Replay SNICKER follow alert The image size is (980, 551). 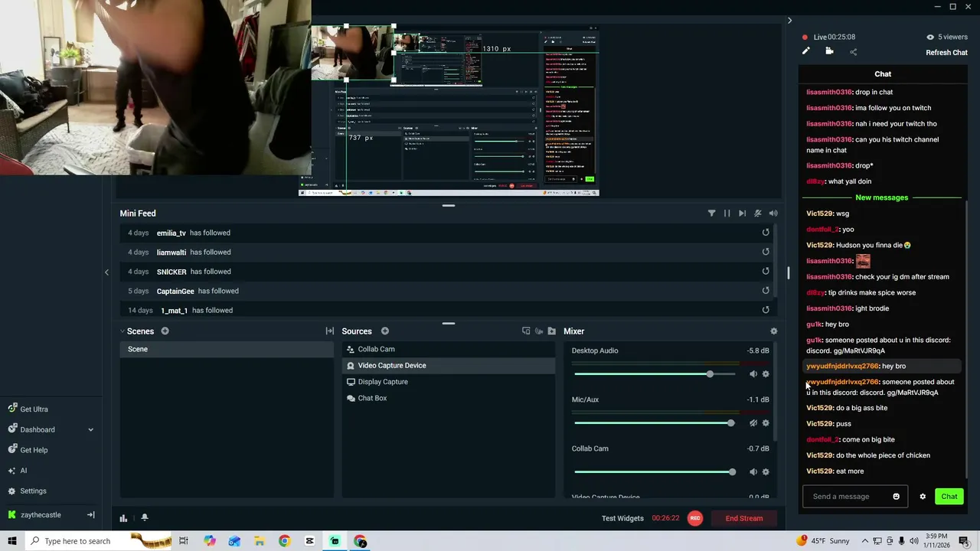[766, 271]
